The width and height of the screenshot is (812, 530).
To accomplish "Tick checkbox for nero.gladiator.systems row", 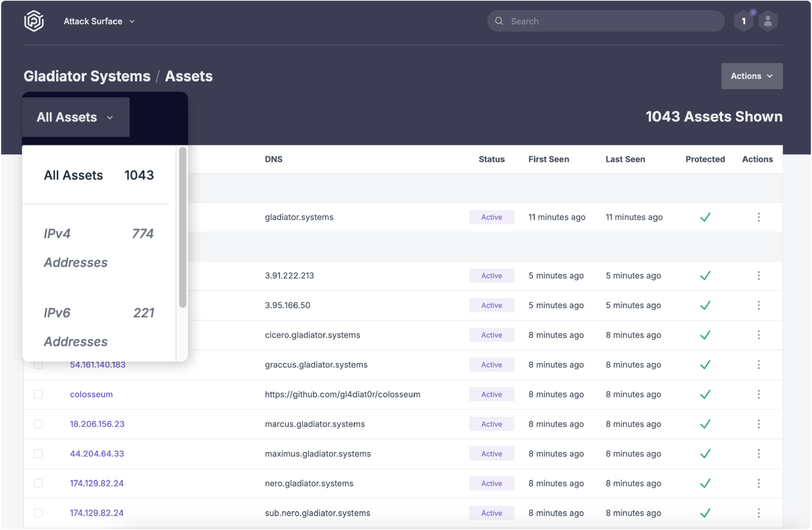I will (38, 483).
